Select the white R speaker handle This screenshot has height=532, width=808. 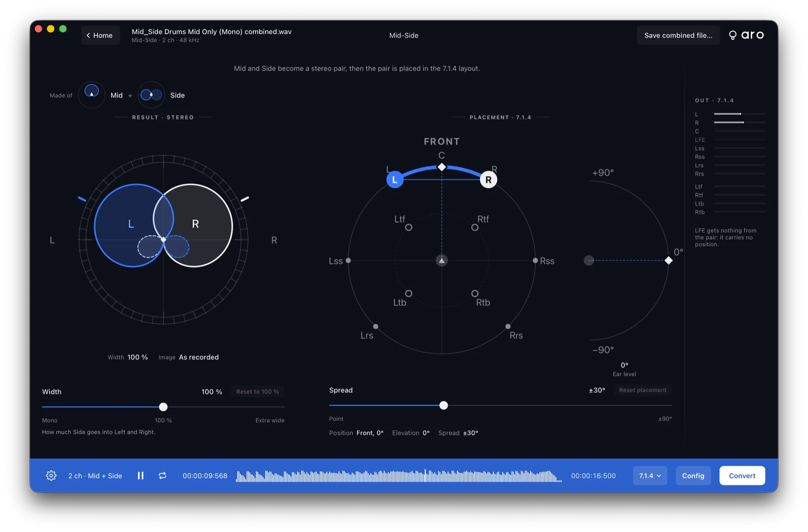point(488,180)
